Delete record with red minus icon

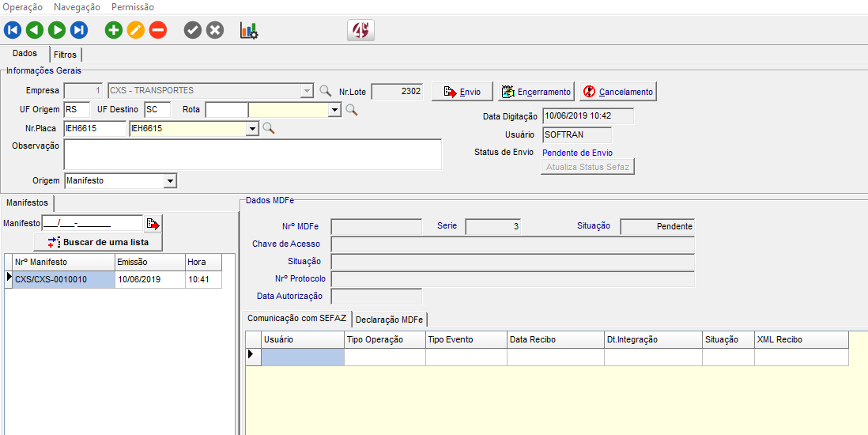coord(158,30)
